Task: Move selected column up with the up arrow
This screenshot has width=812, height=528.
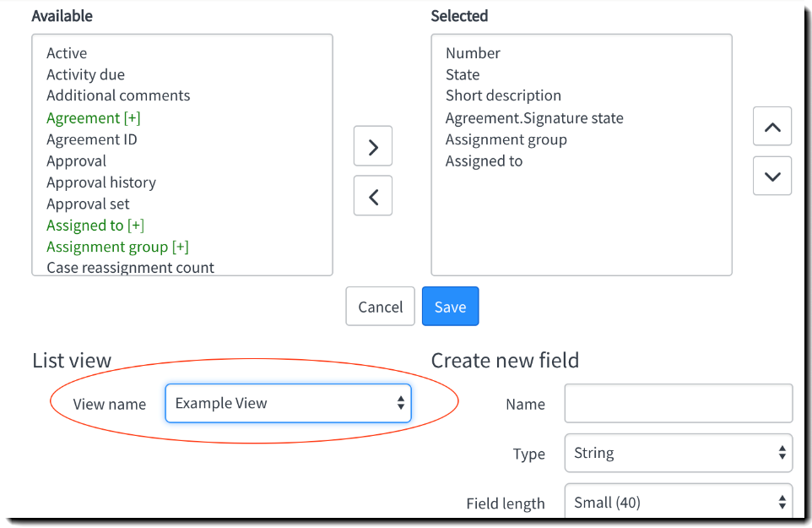Action: point(771,127)
